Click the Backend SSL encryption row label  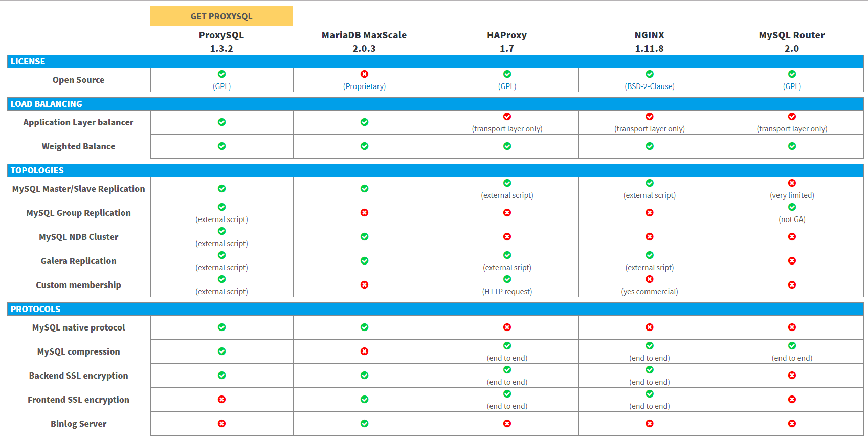click(78, 376)
